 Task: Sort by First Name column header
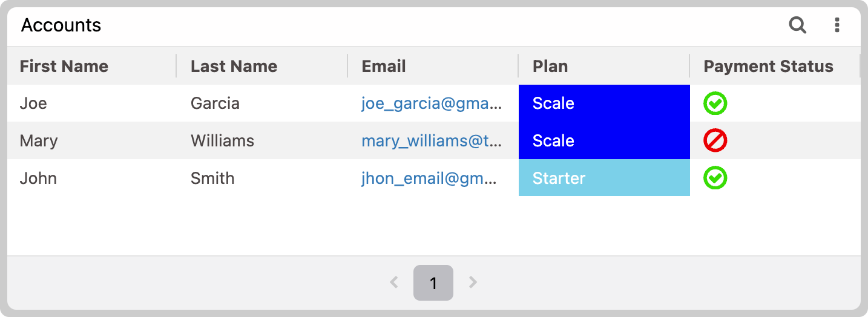[x=64, y=66]
